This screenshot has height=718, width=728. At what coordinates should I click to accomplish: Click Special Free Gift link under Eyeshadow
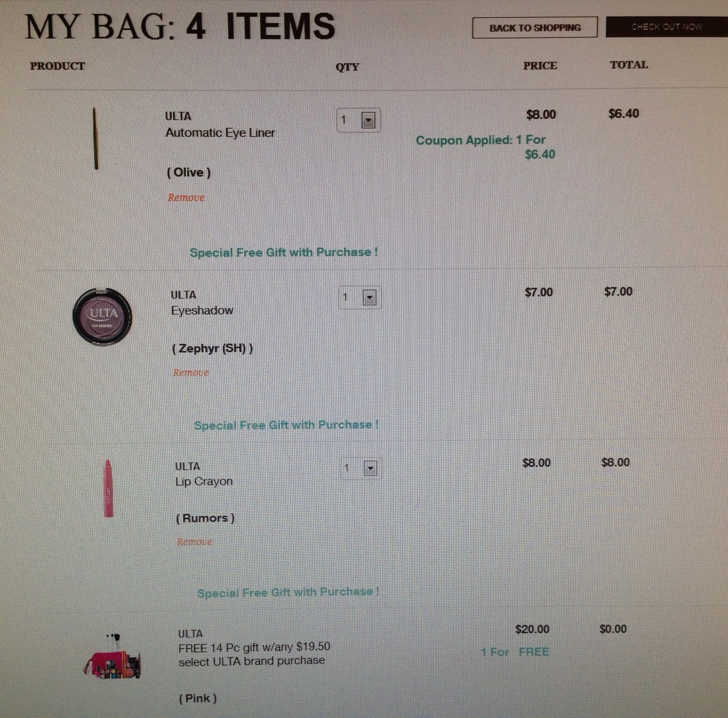pyautogui.click(x=286, y=425)
